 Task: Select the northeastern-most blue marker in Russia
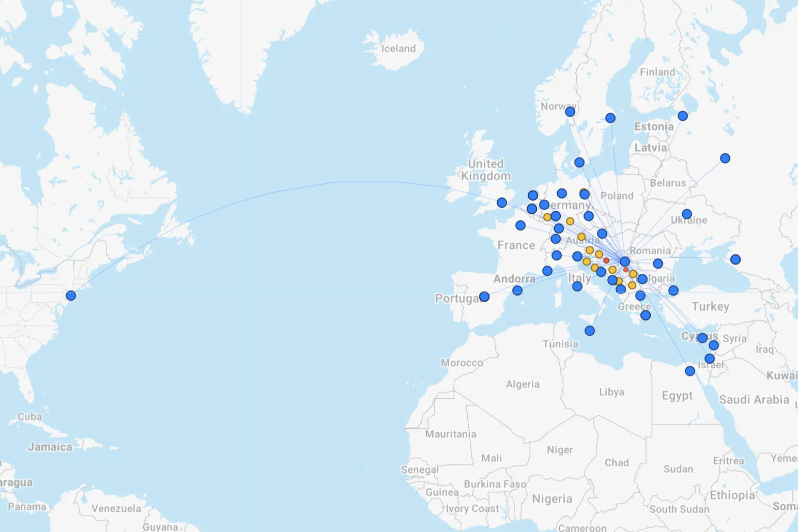click(x=725, y=158)
